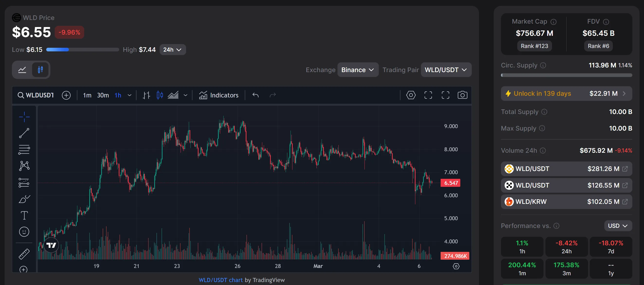Viewport: 644px width, 285px height.
Task: Select the pattern drawing tool
Action: pyautogui.click(x=24, y=166)
